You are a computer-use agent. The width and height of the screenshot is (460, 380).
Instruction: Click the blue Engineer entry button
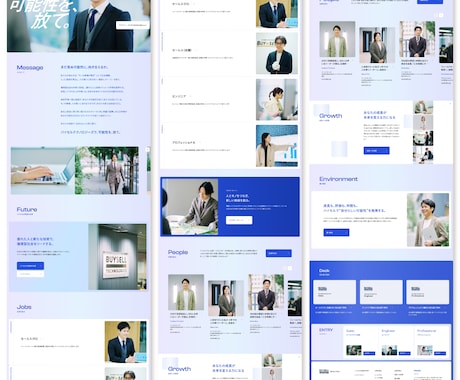pos(405,353)
